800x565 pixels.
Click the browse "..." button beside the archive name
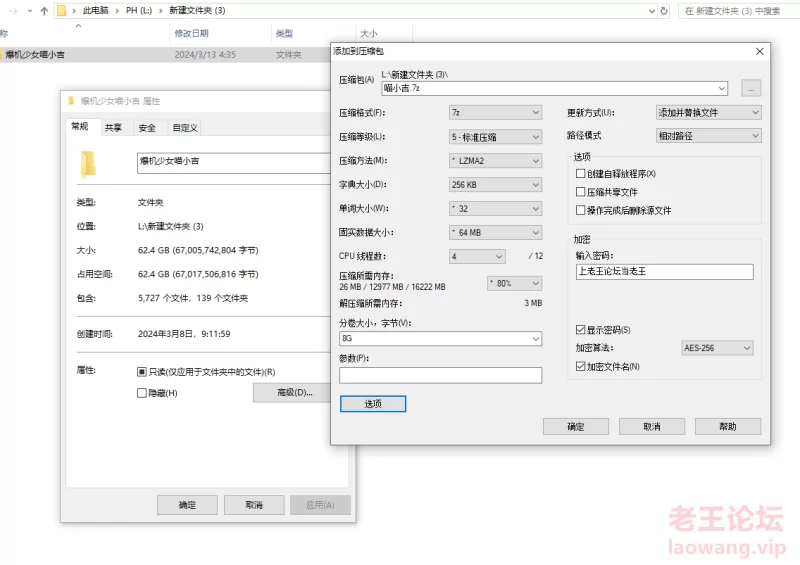click(x=750, y=88)
